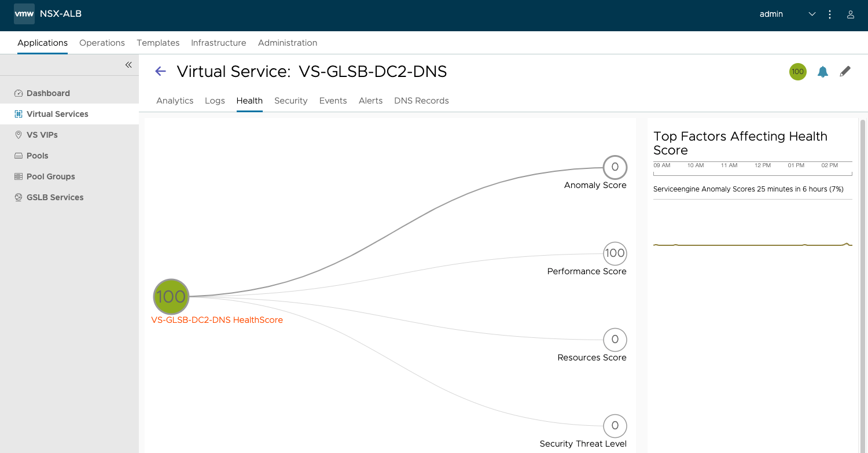Click the Top Factors Affecting Health Score heading
Image resolution: width=868 pixels, height=453 pixels.
point(740,143)
